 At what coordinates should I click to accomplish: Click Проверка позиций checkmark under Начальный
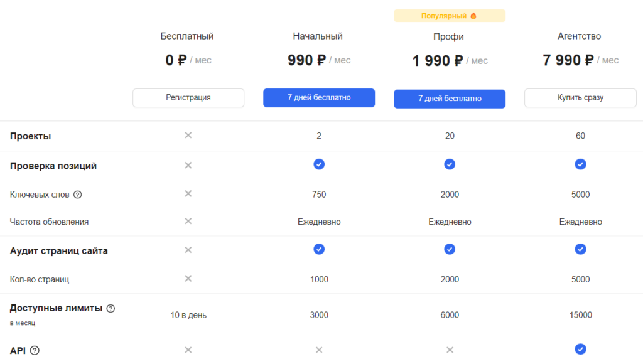(319, 164)
